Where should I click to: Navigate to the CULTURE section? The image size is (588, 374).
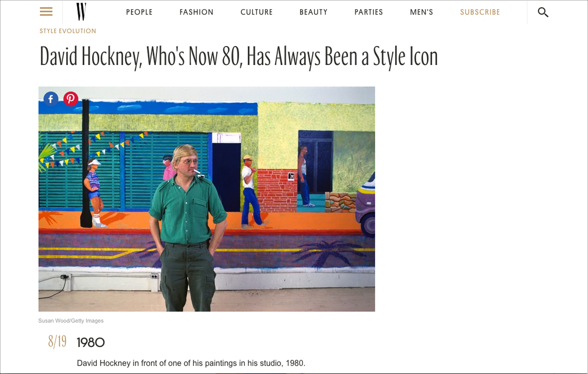click(x=256, y=12)
